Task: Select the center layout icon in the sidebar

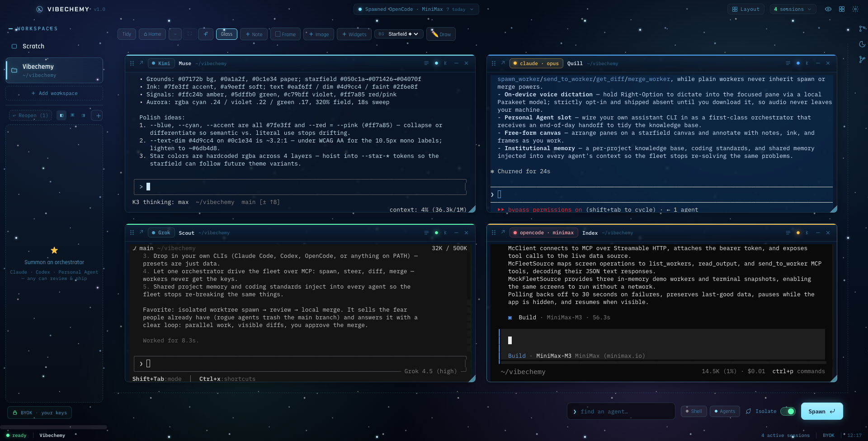Action: click(72, 115)
